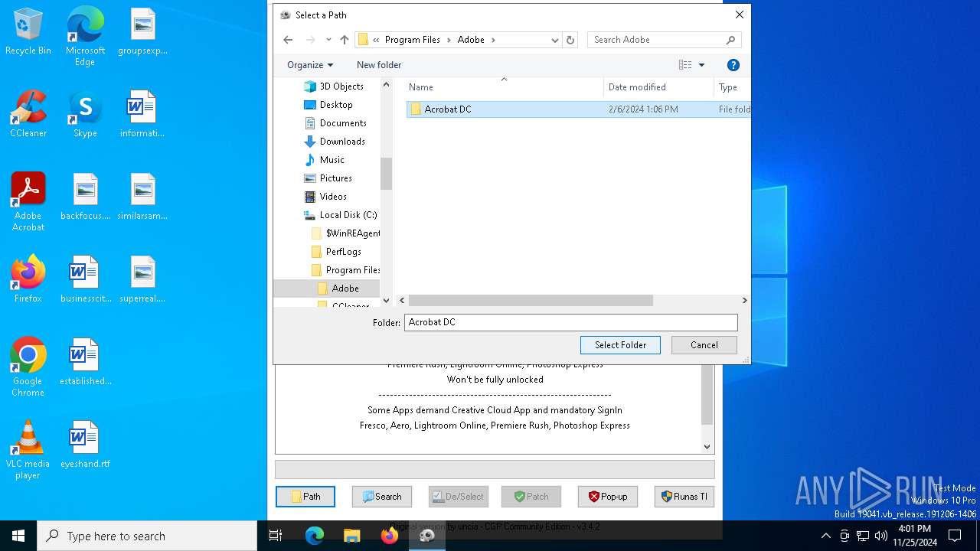Expand the address bar history dropdown
Screen dimensions: 980x551
[x=554, y=40]
